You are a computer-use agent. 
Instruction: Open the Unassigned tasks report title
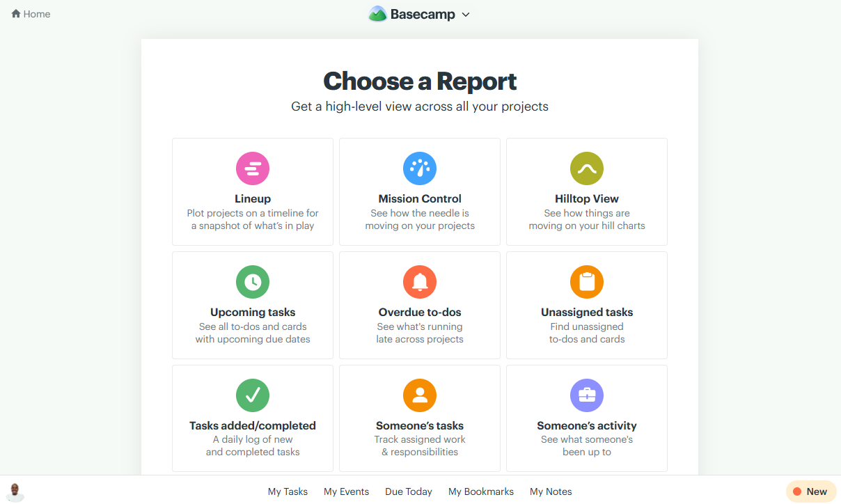tap(587, 313)
